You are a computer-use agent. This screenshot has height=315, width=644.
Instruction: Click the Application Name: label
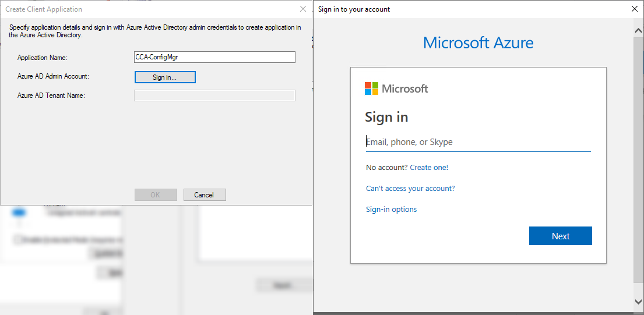point(43,58)
